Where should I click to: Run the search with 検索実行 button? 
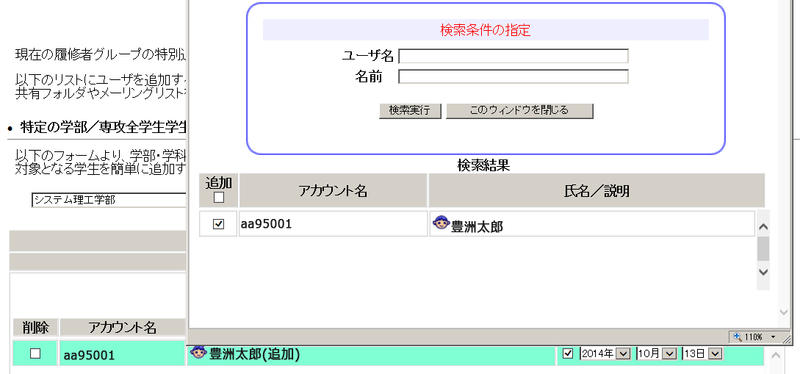[410, 111]
